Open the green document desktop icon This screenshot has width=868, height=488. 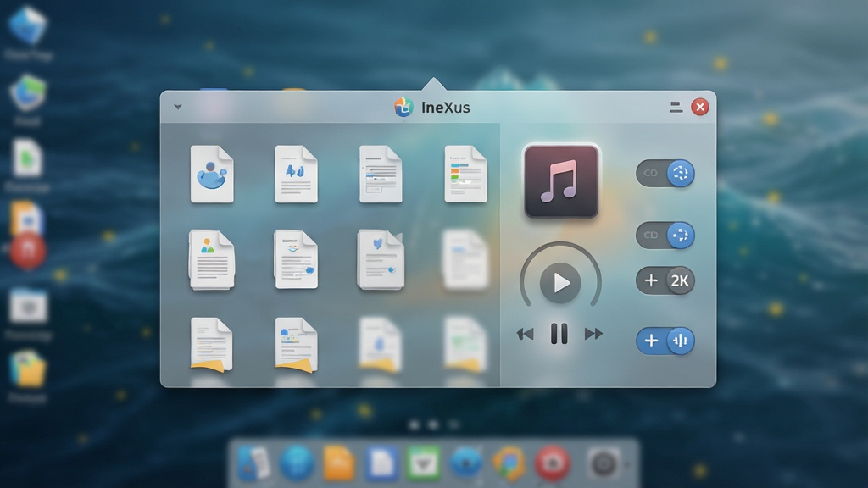tap(27, 158)
